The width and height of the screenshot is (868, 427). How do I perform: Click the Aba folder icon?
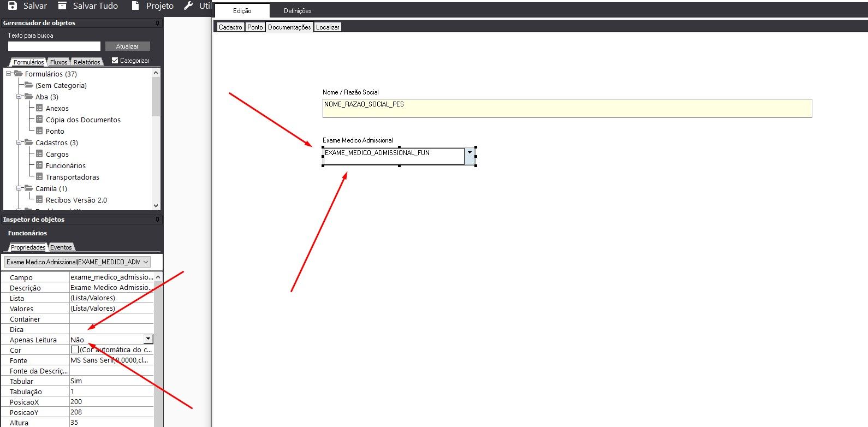pos(29,97)
